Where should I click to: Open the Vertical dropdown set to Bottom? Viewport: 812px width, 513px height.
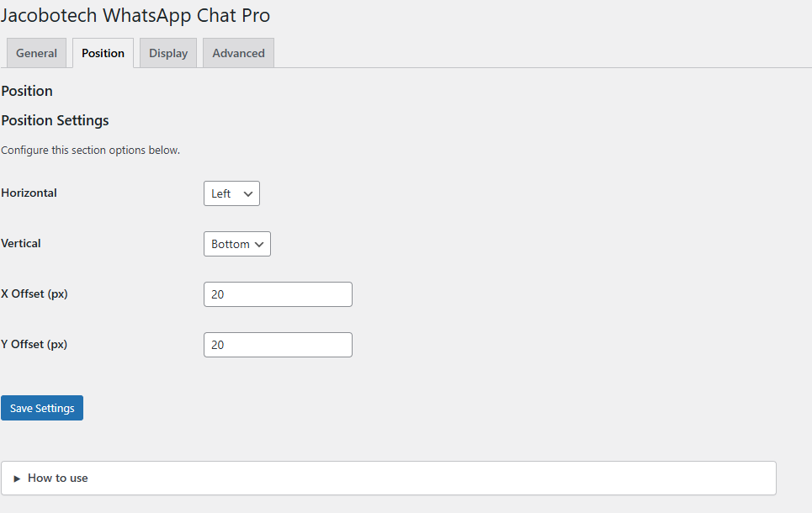coord(237,244)
